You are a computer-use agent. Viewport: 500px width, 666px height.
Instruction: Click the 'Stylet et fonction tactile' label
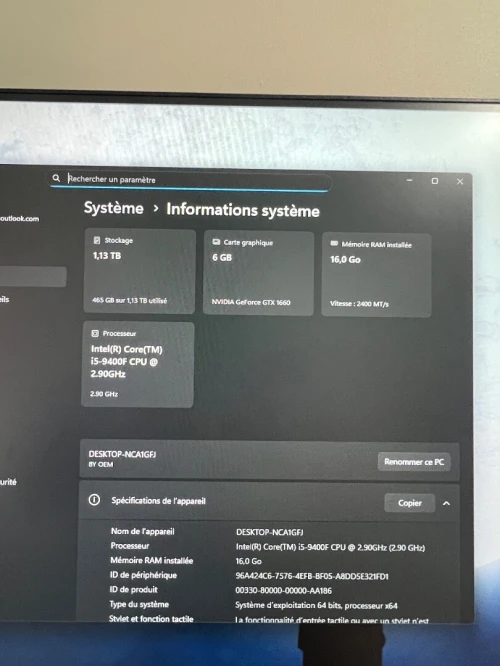[x=151, y=619]
